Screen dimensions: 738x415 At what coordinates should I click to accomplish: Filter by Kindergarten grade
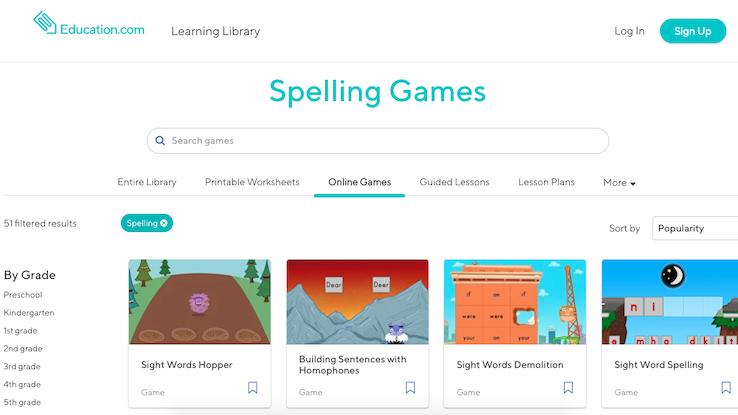point(29,313)
